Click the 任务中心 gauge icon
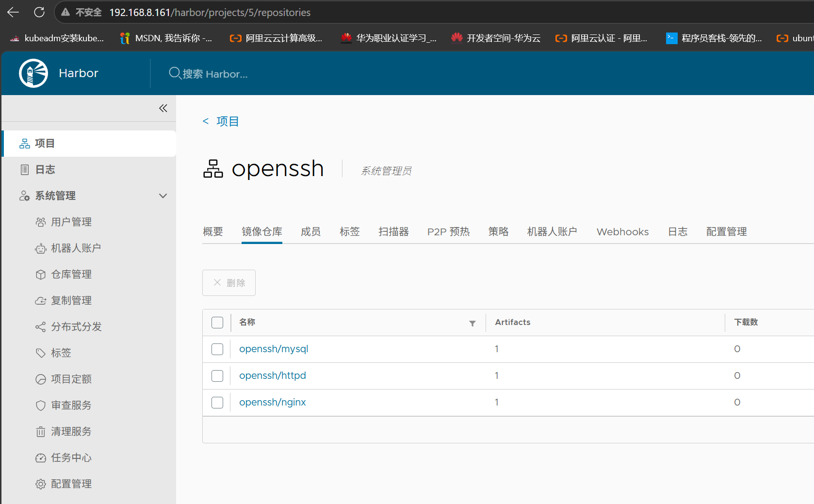The image size is (814, 504). [41, 458]
